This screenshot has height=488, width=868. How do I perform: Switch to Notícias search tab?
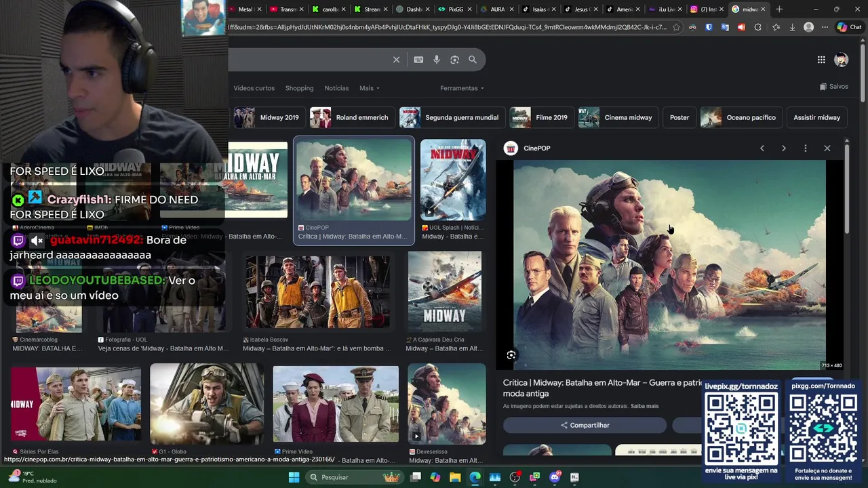[x=336, y=88]
